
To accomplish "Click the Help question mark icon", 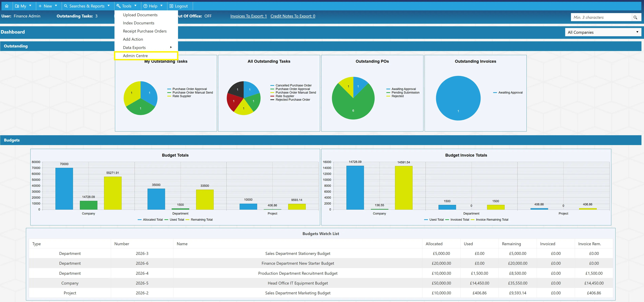I will point(145,6).
